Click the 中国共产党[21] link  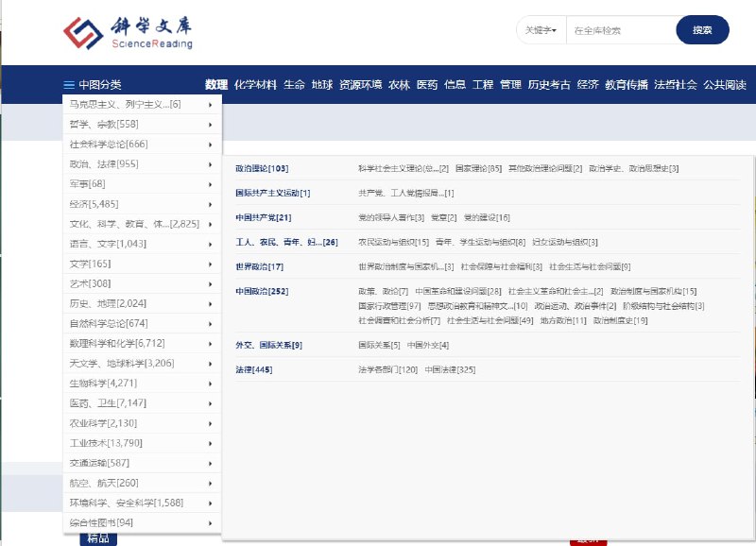(x=262, y=217)
